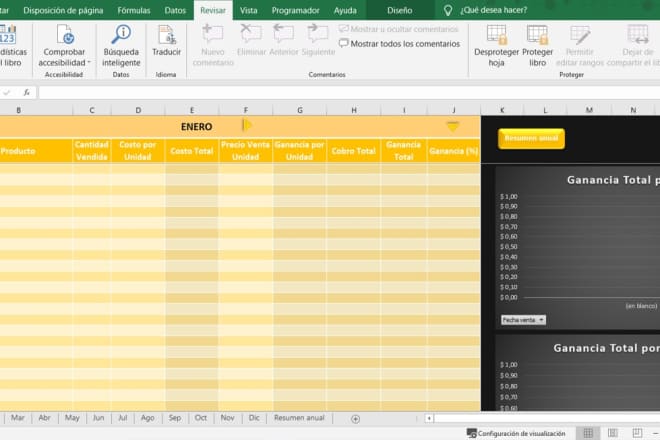Click the formula bar input field
The width and height of the screenshot is (660, 440).
click(349, 93)
